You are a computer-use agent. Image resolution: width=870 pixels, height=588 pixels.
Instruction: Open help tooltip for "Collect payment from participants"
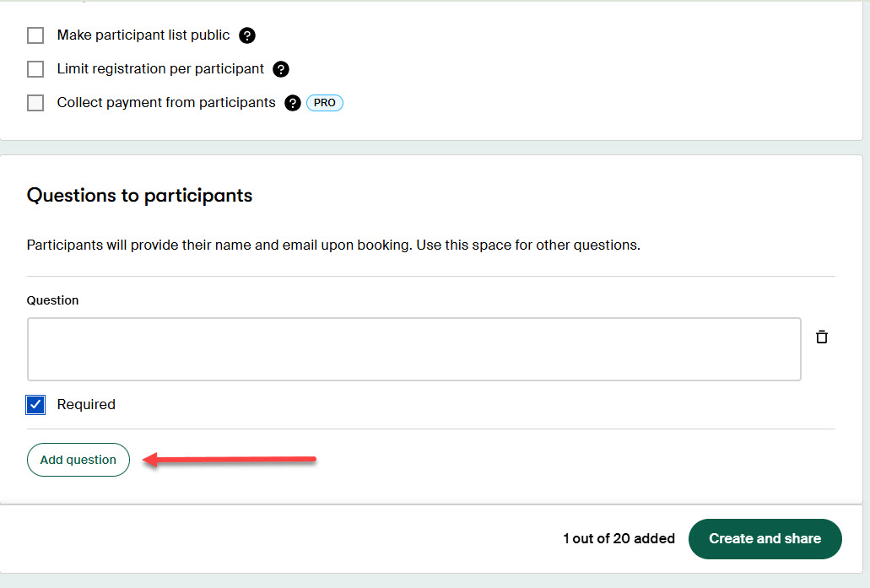292,102
